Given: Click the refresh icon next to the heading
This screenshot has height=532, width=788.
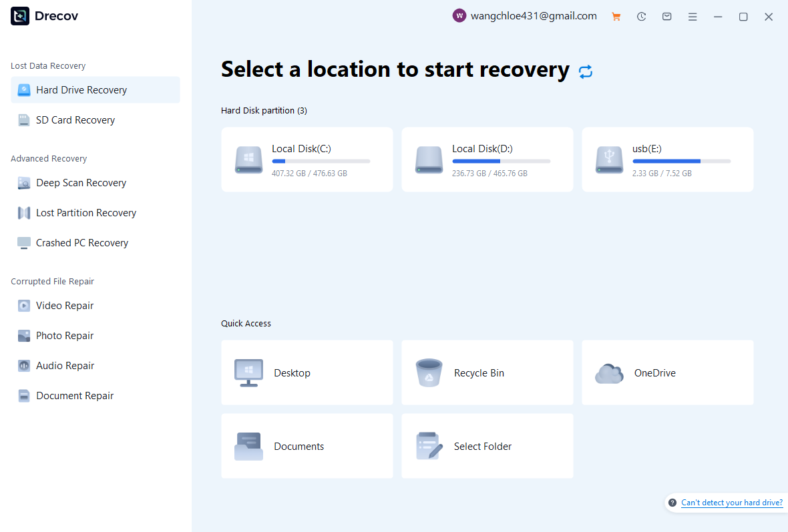Looking at the screenshot, I should point(586,72).
